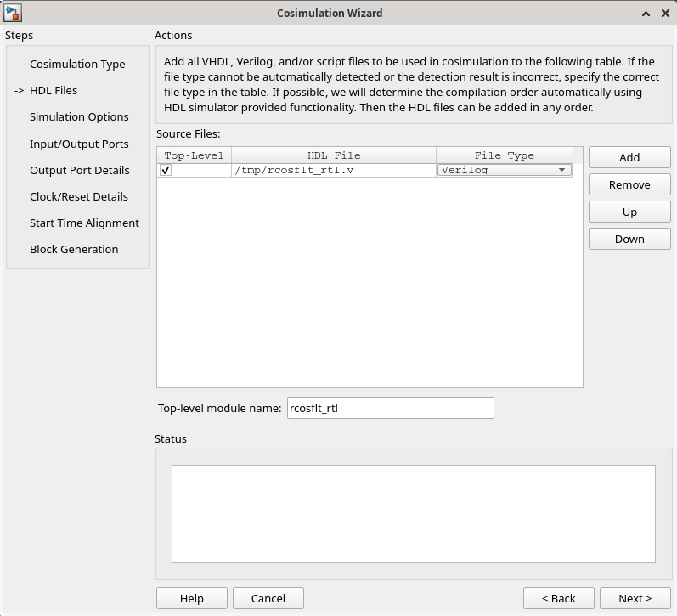677x616 pixels.
Task: Select the Output Port Details step
Action: pos(80,170)
